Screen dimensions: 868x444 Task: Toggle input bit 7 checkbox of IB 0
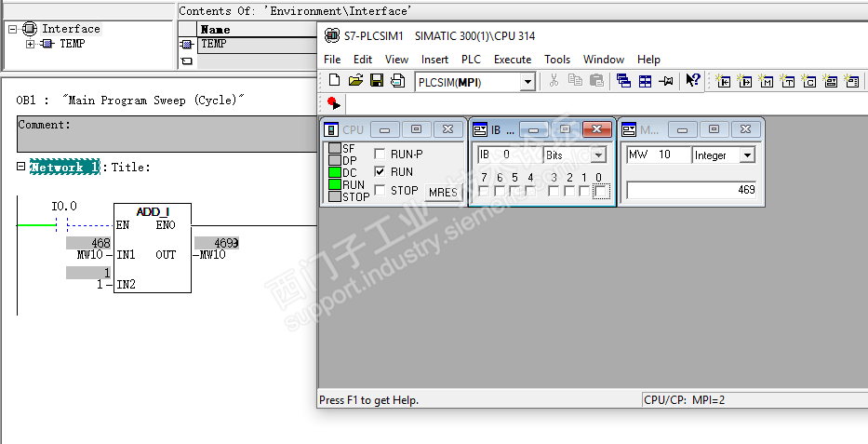[484, 191]
